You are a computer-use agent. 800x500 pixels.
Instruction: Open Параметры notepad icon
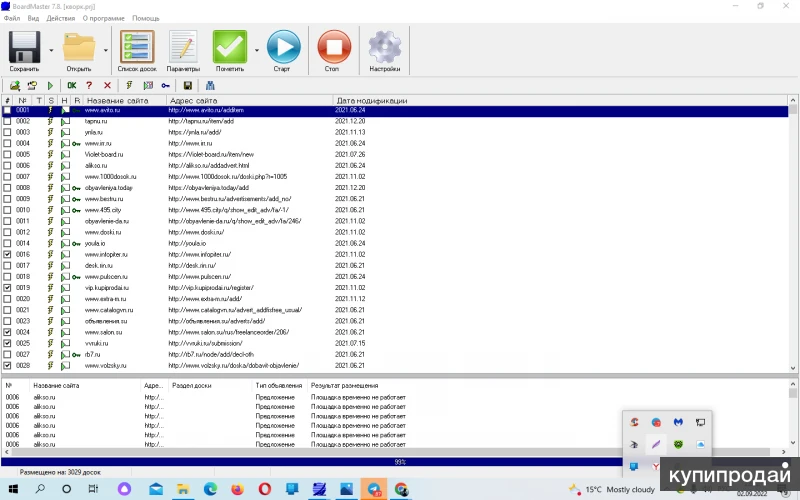pos(182,46)
